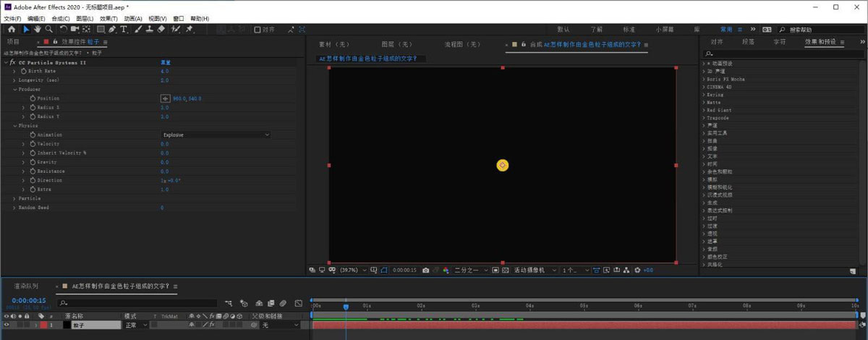
Task: Choose the Clone Stamp tool
Action: tap(149, 30)
